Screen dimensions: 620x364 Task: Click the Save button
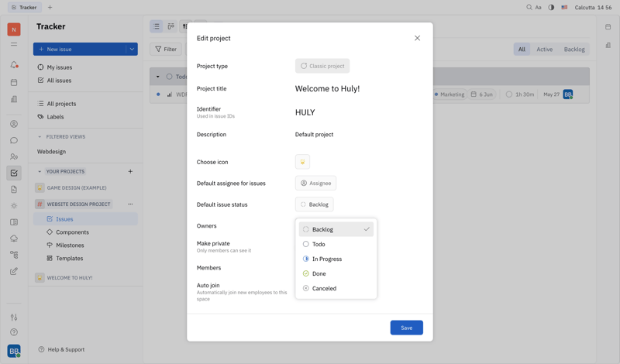point(406,328)
